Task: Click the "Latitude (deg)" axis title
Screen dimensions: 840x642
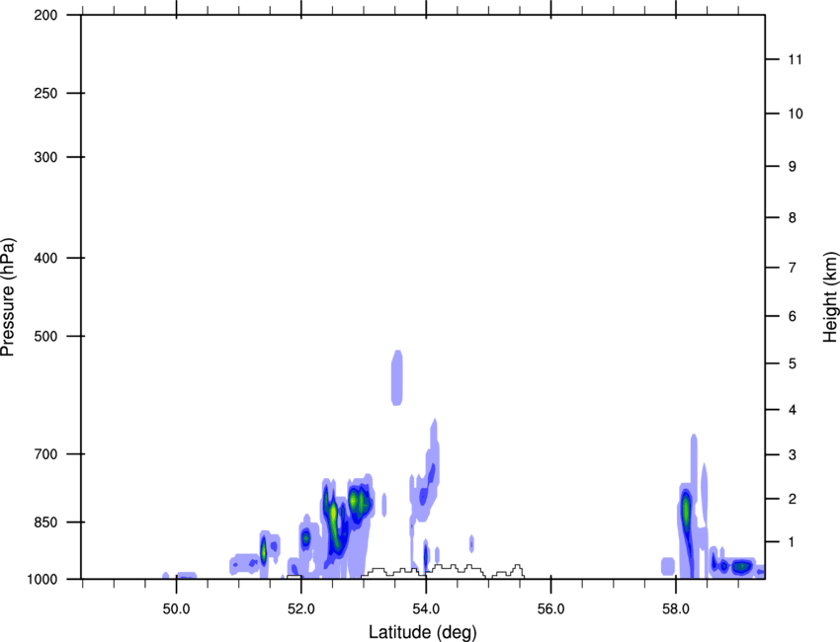Action: [x=422, y=632]
